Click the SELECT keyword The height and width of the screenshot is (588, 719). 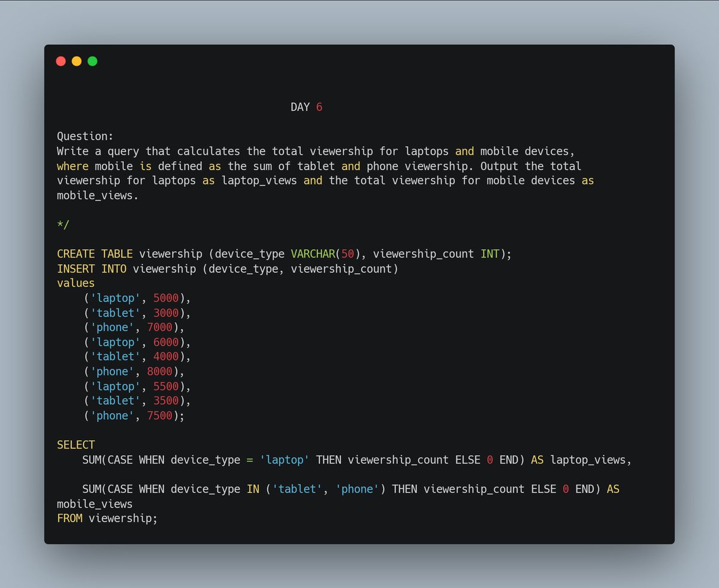(x=75, y=445)
